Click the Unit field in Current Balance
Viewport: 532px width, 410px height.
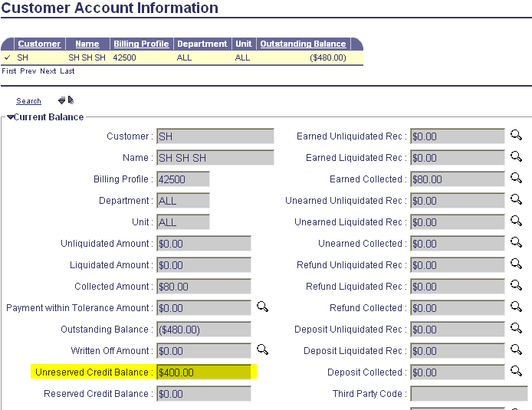[x=183, y=222]
